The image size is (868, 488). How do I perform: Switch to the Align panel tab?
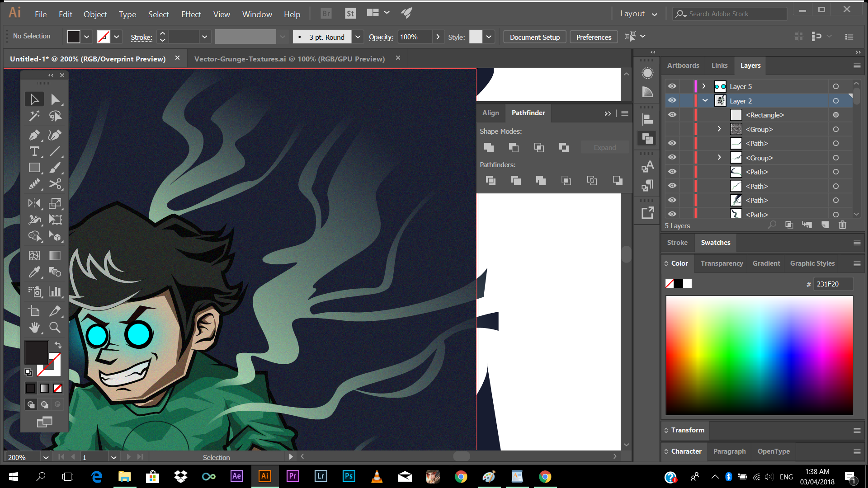pos(491,113)
